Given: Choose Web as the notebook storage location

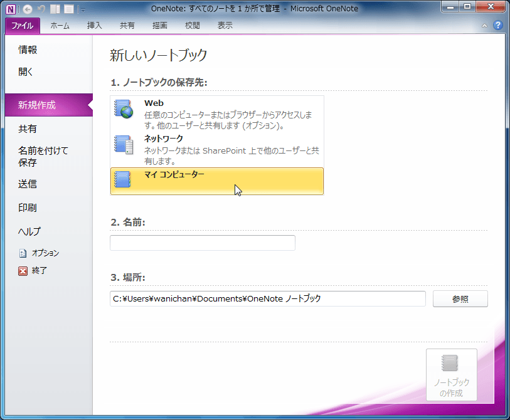Looking at the screenshot, I should [217, 114].
